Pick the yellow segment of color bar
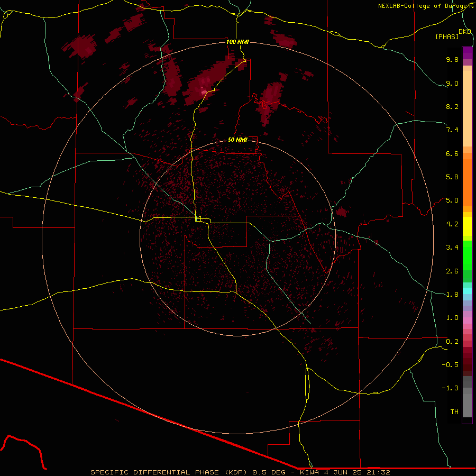This screenshot has width=476, height=476. click(467, 226)
